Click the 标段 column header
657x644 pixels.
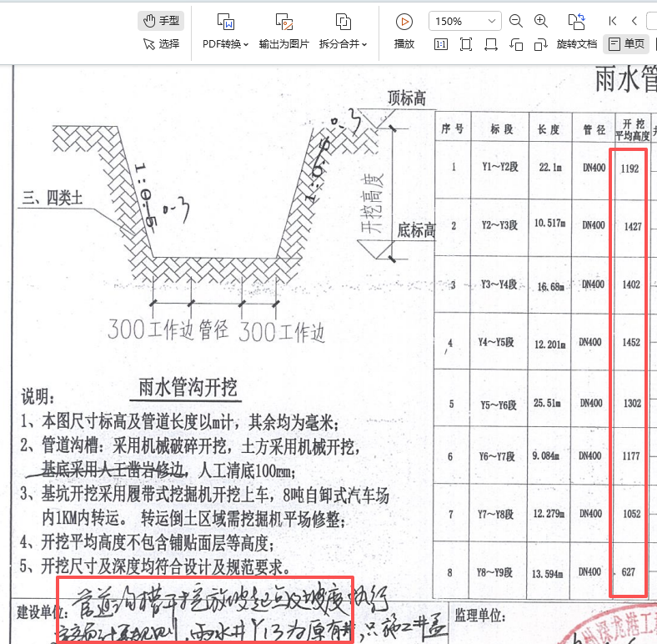pyautogui.click(x=501, y=128)
